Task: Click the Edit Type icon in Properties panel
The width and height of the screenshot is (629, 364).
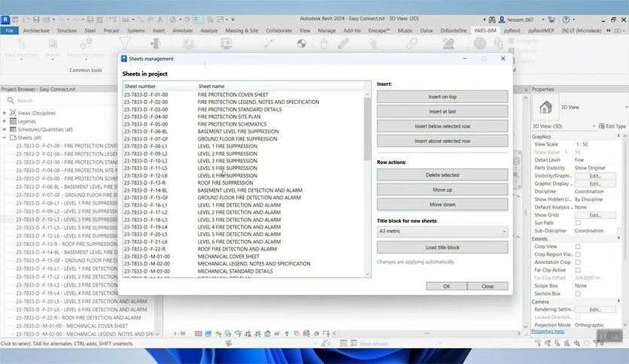Action: (x=602, y=126)
